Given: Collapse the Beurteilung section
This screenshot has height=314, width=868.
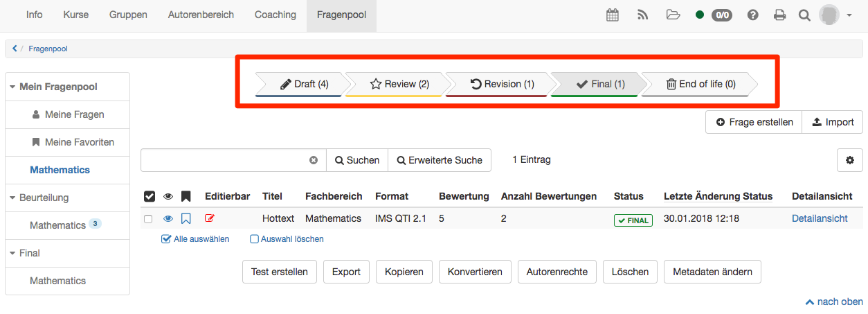Looking at the screenshot, I should tap(12, 198).
